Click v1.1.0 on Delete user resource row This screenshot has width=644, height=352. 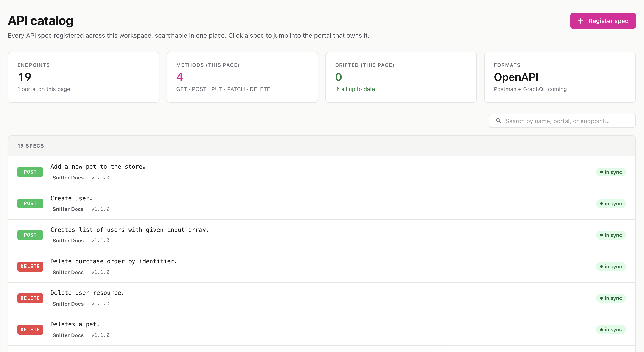pyautogui.click(x=100, y=304)
